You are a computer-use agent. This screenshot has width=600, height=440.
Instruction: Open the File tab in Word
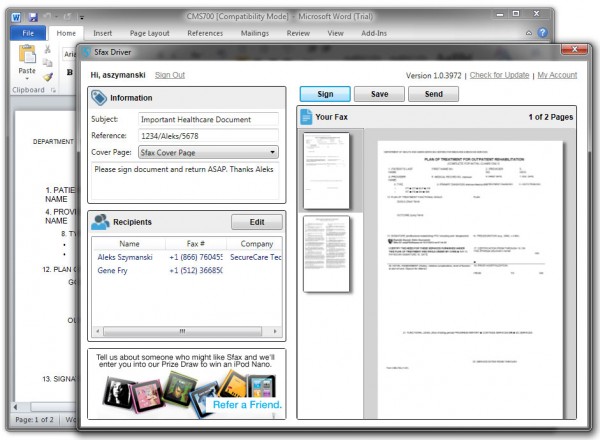coord(28,33)
